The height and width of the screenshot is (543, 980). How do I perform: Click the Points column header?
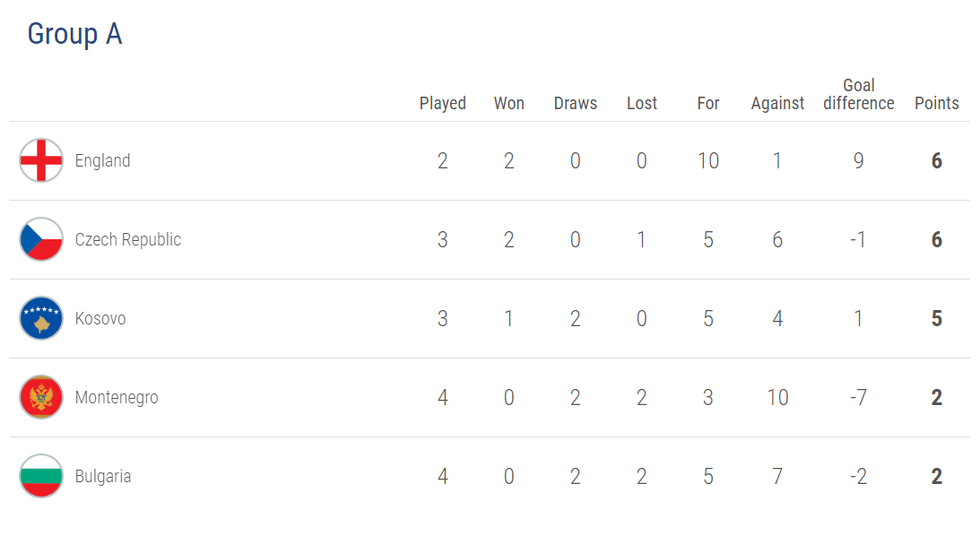coord(936,103)
